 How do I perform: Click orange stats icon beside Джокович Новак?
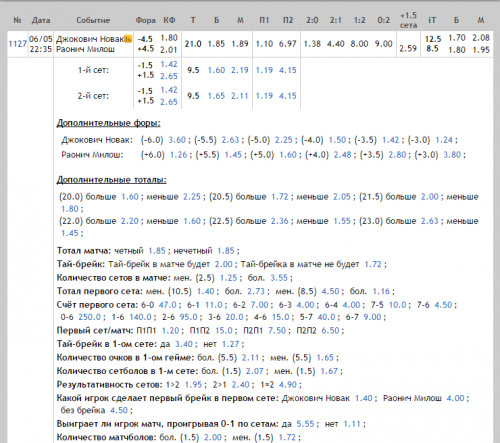(x=128, y=39)
